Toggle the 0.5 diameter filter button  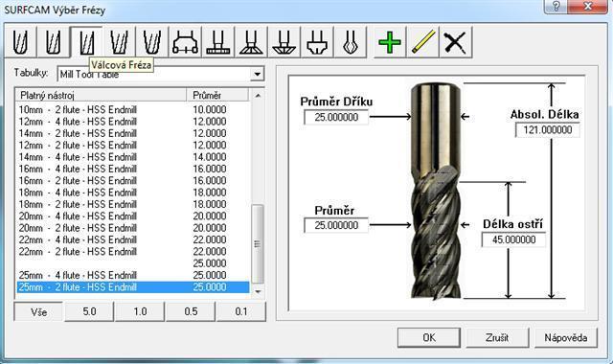click(x=191, y=311)
